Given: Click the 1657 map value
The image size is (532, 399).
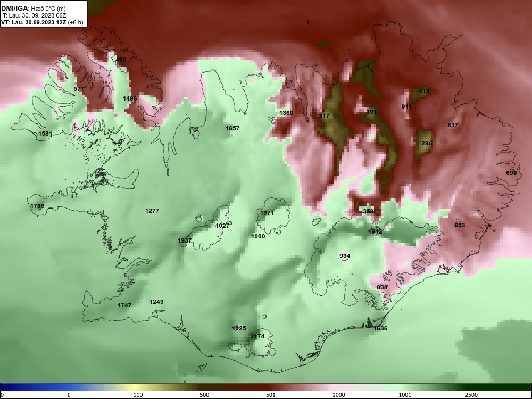Looking at the screenshot, I should click(x=232, y=128).
